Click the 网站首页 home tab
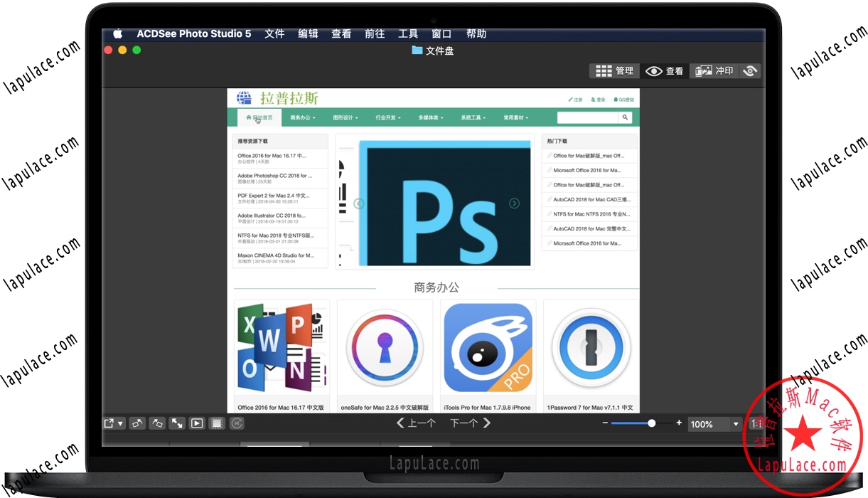This screenshot has width=868, height=498. pos(259,117)
